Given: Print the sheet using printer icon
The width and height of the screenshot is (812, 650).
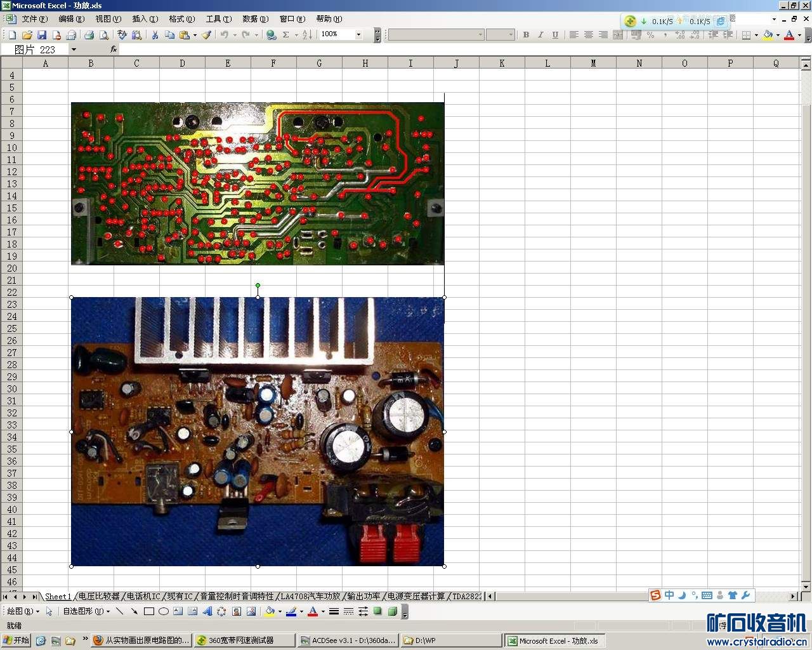Looking at the screenshot, I should click(x=89, y=35).
